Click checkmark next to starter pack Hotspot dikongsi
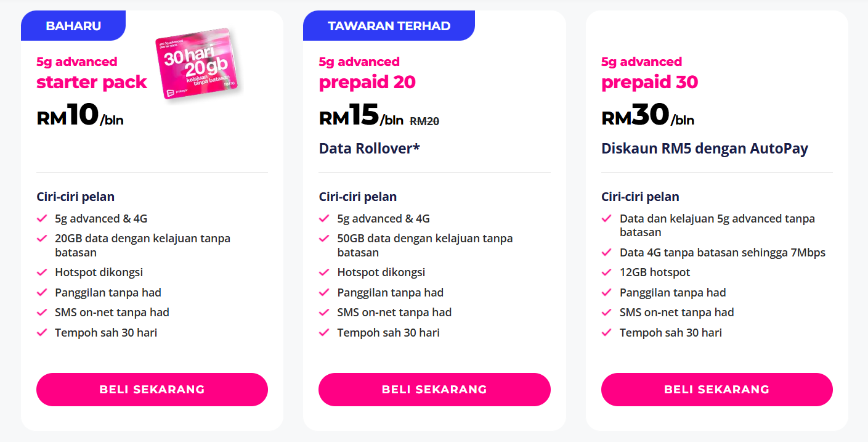Viewport: 868px width, 442px height. coord(42,272)
